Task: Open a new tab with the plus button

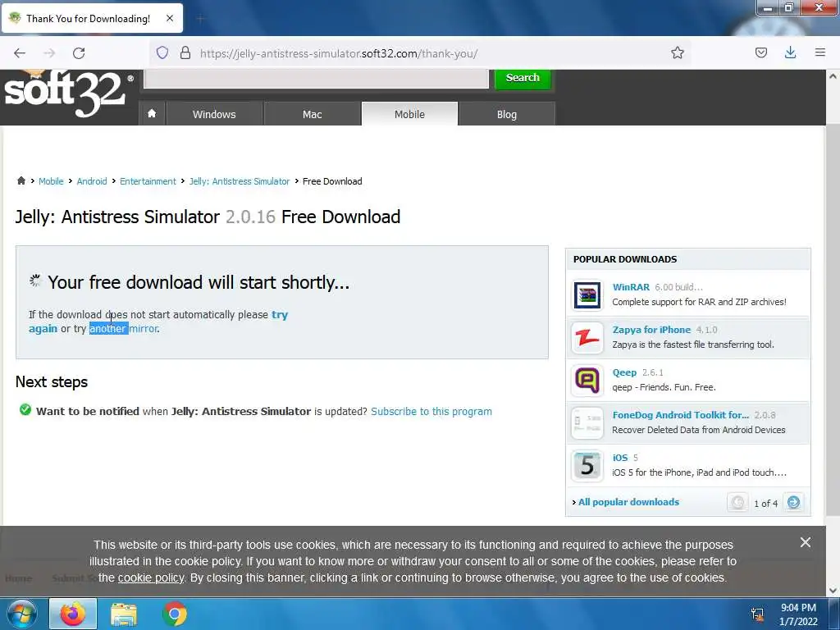Action: click(x=200, y=19)
